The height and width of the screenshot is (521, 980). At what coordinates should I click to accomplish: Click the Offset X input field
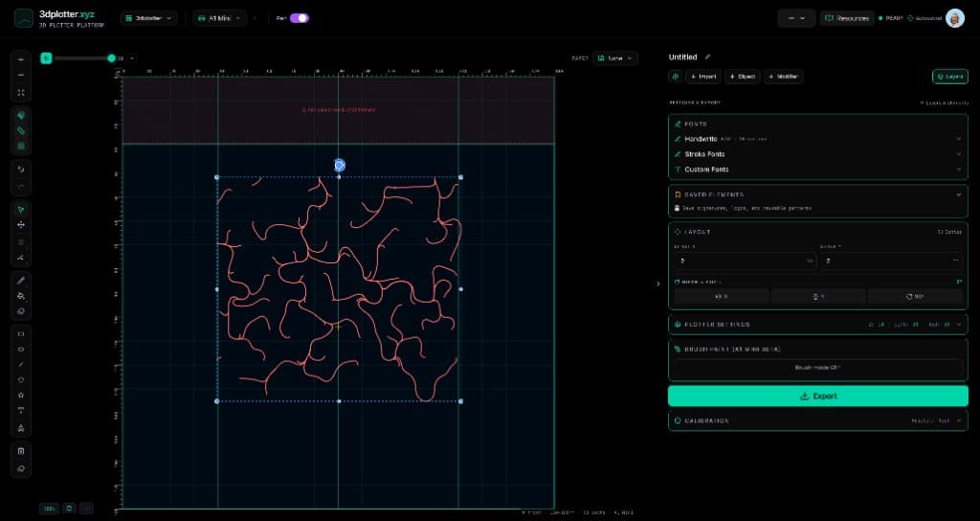click(x=745, y=260)
